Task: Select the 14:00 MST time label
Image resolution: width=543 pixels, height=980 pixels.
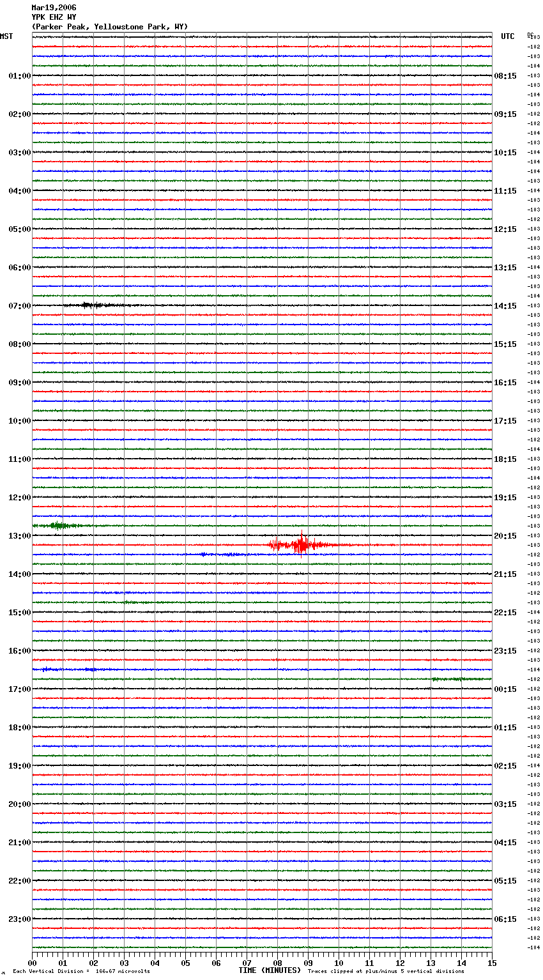Action: point(20,574)
